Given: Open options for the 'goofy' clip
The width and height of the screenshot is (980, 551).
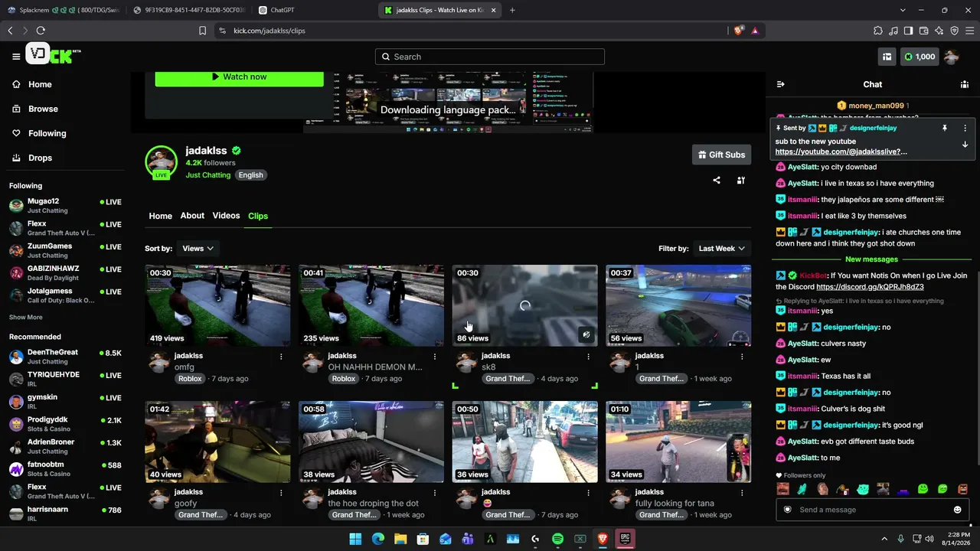Looking at the screenshot, I should tap(281, 492).
